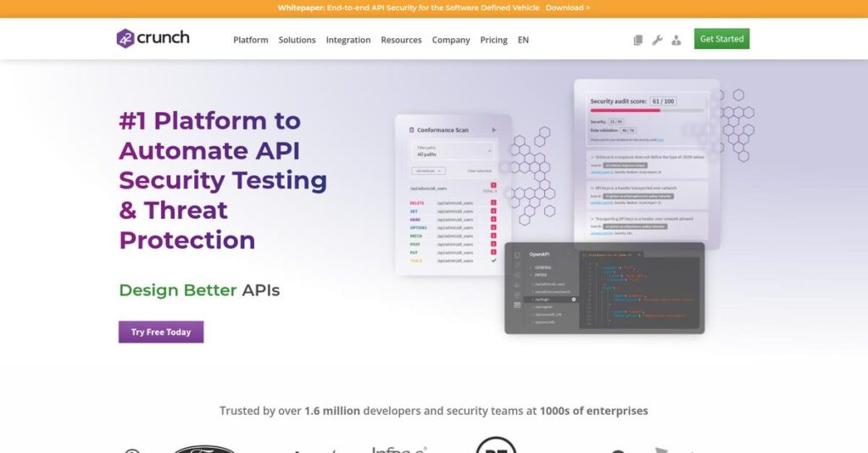Click the 42Crunch logo

[153, 38]
